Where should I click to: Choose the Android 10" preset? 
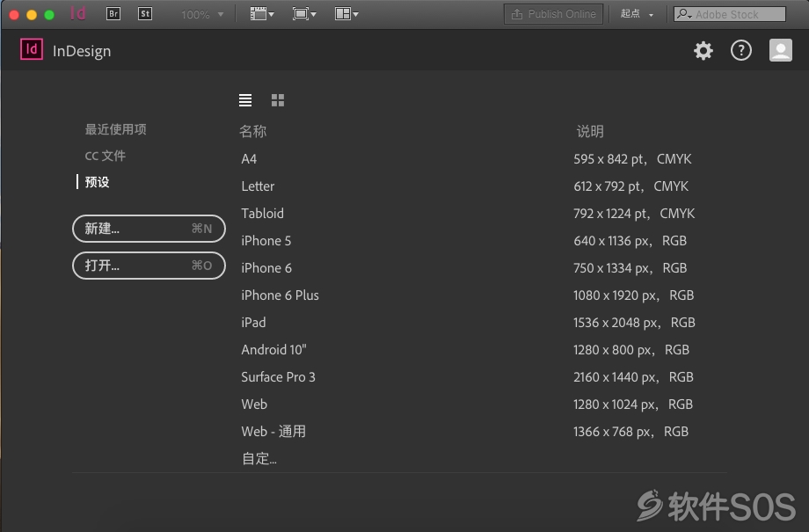[x=273, y=350]
